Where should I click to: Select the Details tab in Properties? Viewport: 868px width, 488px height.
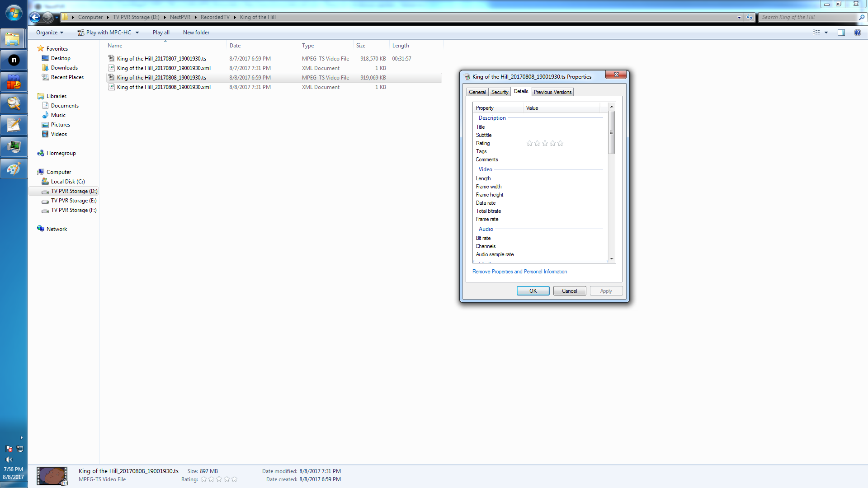click(521, 91)
